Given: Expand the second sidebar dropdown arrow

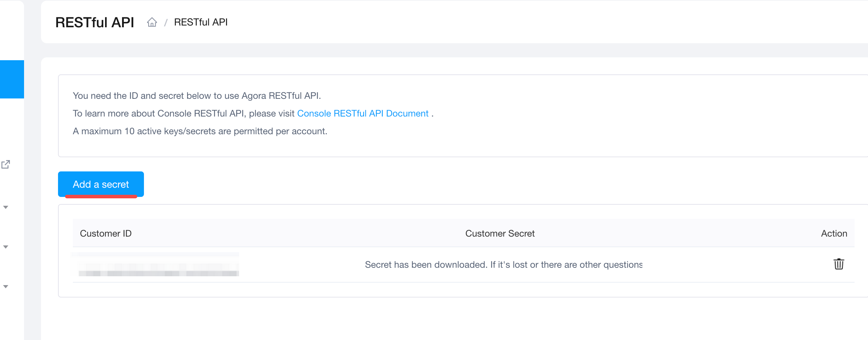Looking at the screenshot, I should pyautogui.click(x=6, y=247).
